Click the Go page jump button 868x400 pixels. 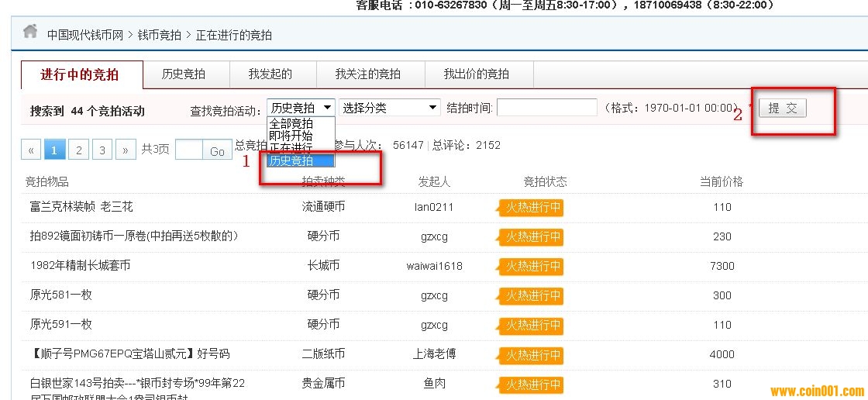click(x=217, y=151)
